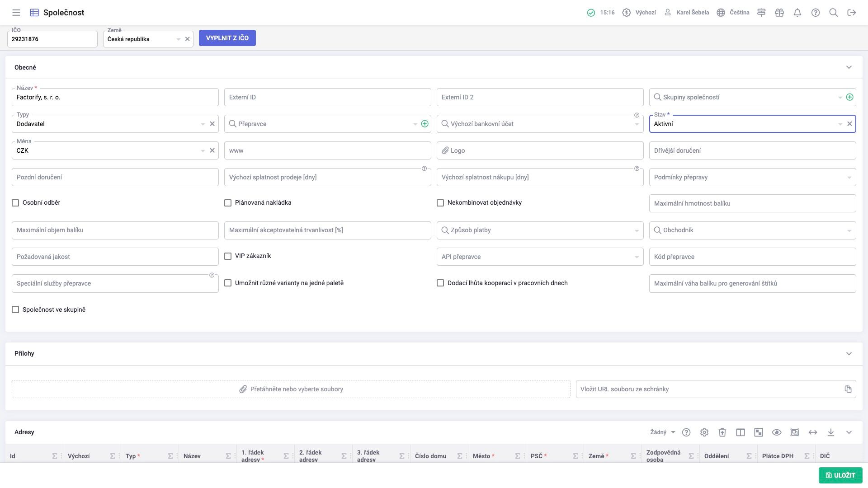Viewport: 868px width, 488px height.
Task: Collapse the Obecné section chevron
Action: pos(849,67)
